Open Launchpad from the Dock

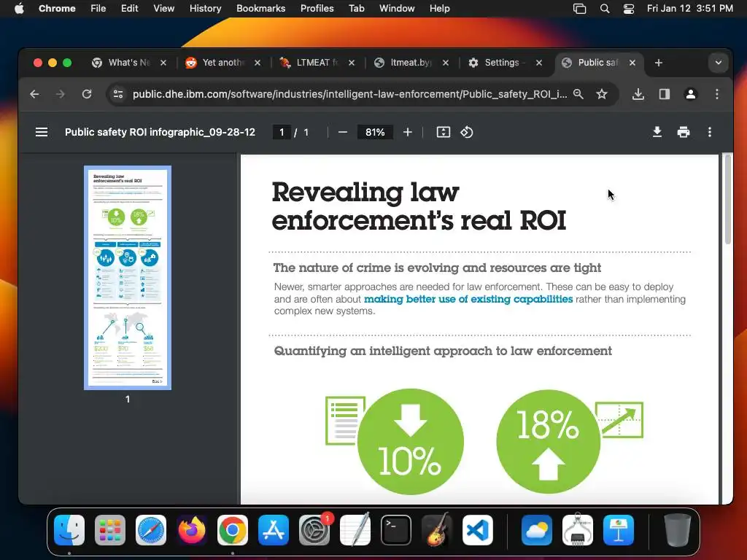[x=110, y=530]
